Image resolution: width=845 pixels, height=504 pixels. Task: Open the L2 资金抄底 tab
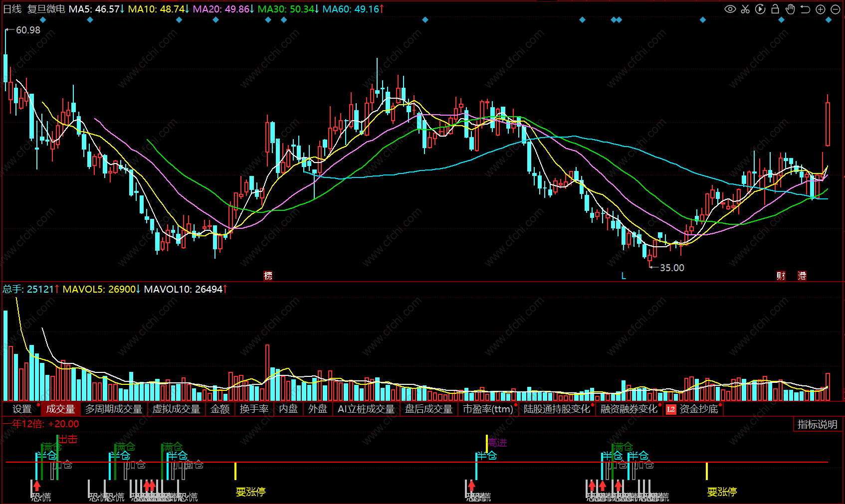[693, 409]
